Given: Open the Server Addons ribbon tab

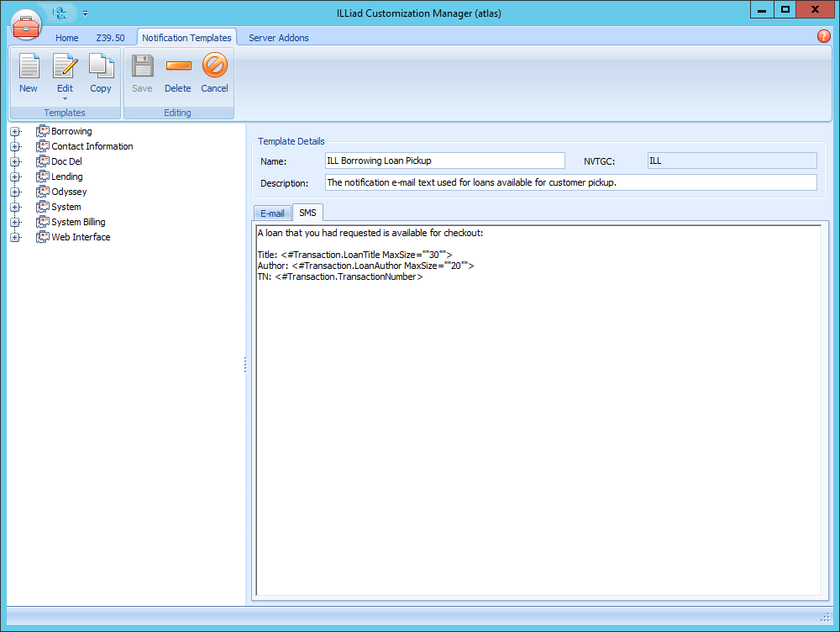Looking at the screenshot, I should pos(278,37).
